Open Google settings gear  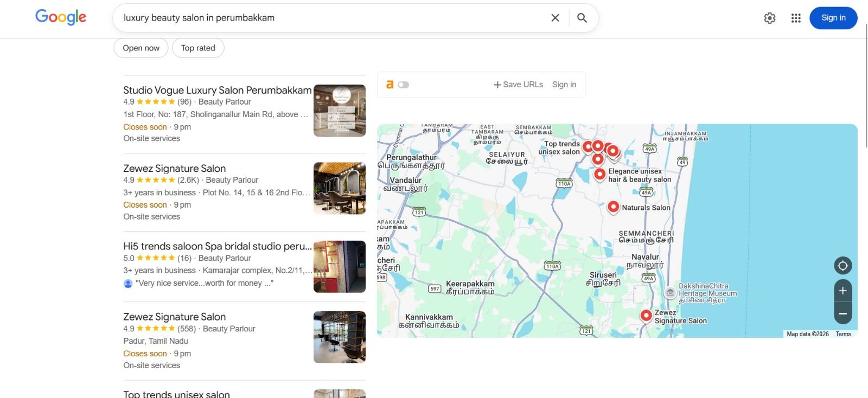770,18
